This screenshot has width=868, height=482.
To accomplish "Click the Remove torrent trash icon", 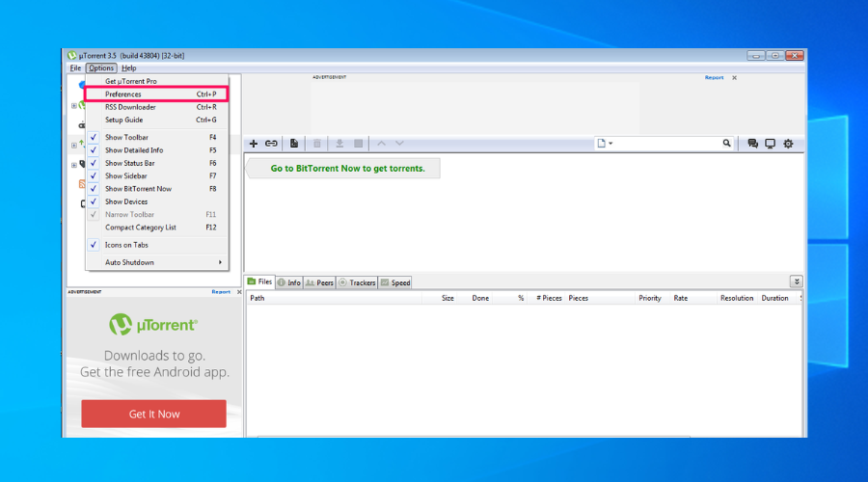I will pos(317,144).
